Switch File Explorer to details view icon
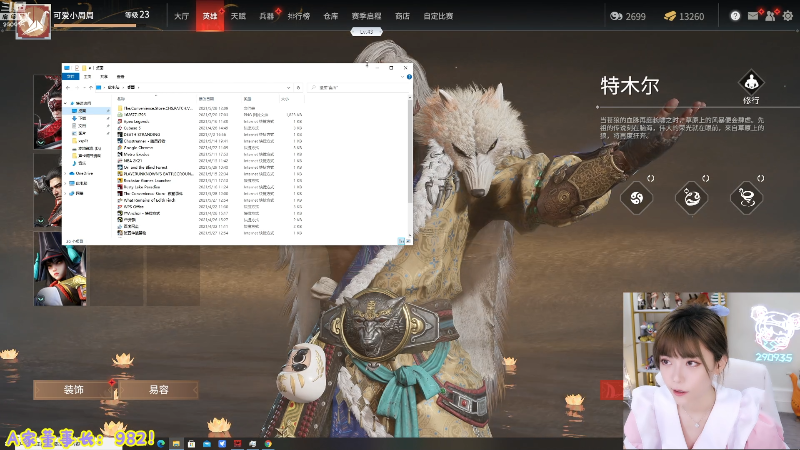 click(402, 241)
